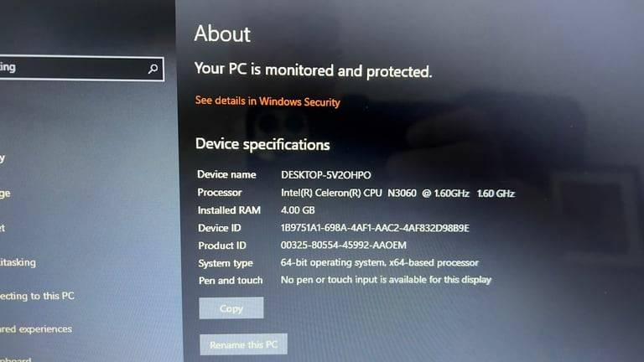Viewport: 644px width, 362px height.
Task: Go to Shared experiences settings
Action: (36, 329)
